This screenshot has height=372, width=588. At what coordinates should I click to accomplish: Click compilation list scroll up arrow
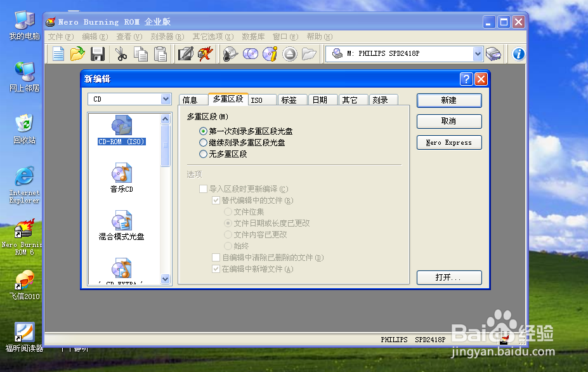point(166,119)
